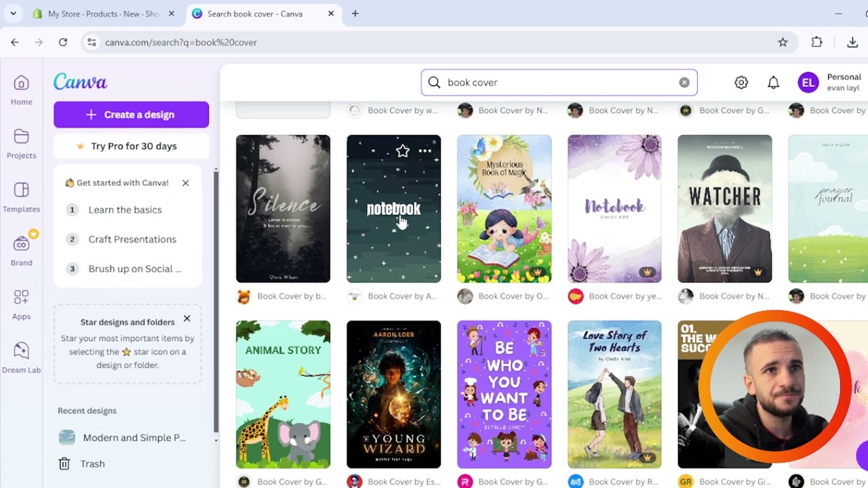Click the Recent designs heading

(x=87, y=411)
